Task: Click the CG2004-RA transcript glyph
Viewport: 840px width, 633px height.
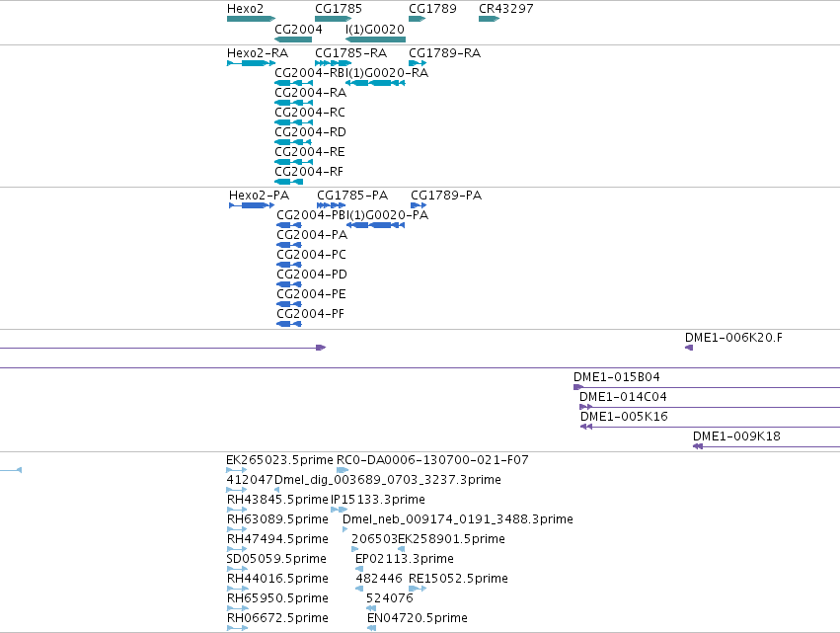Action: click(x=293, y=103)
